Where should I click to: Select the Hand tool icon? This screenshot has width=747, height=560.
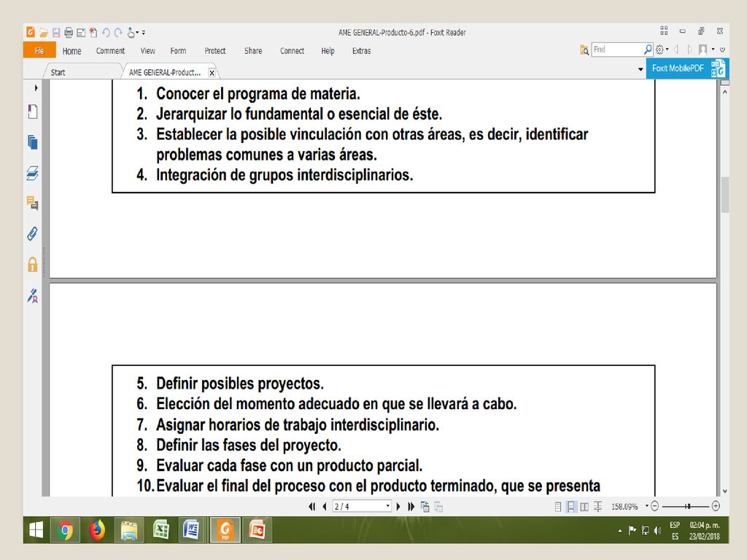click(131, 32)
